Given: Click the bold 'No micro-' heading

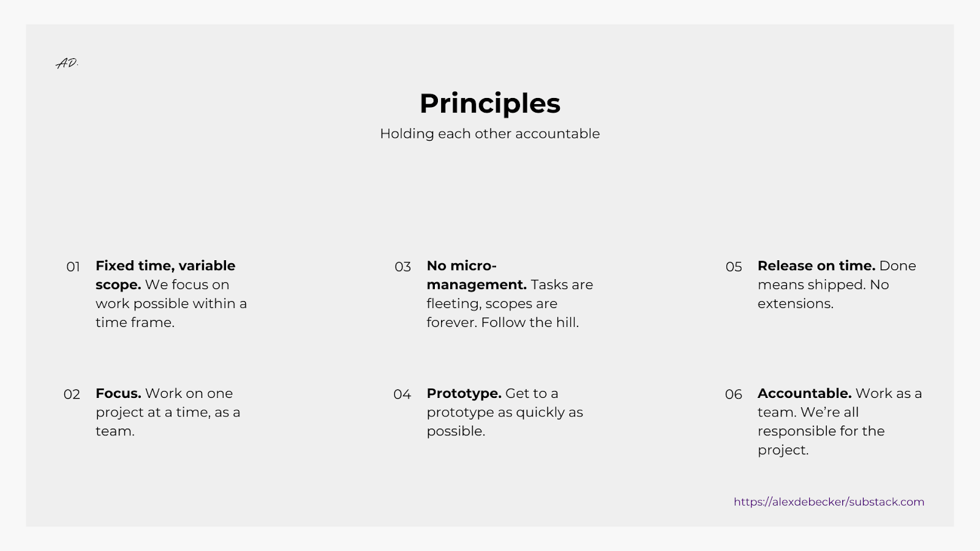Looking at the screenshot, I should pyautogui.click(x=461, y=266).
